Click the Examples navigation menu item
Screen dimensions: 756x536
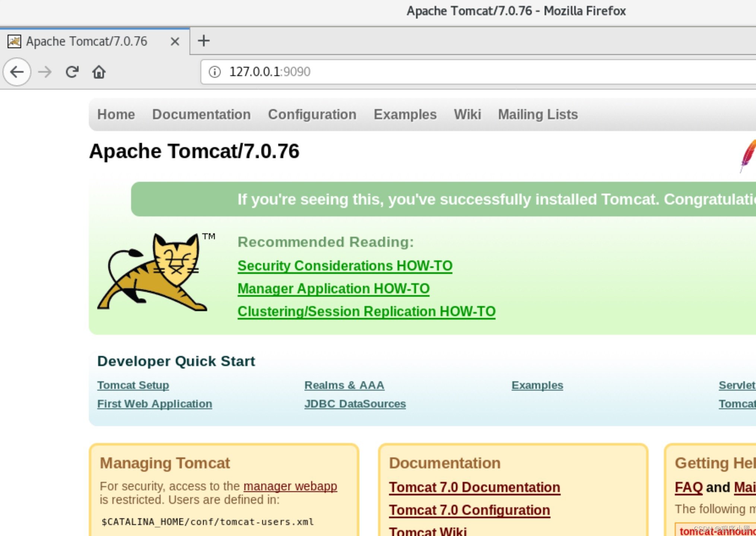[405, 114]
